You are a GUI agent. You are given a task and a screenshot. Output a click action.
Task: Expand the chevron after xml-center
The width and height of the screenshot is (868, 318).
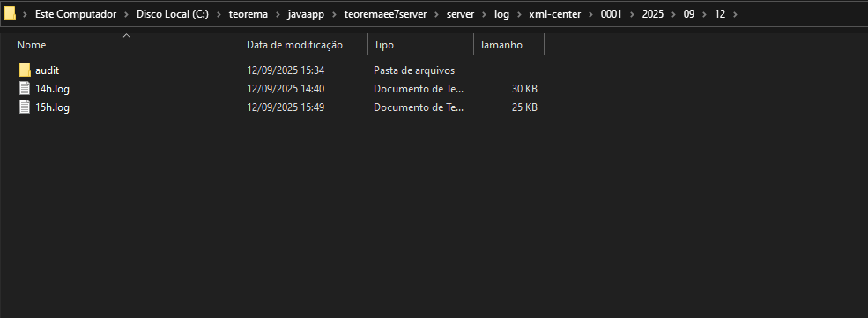590,14
